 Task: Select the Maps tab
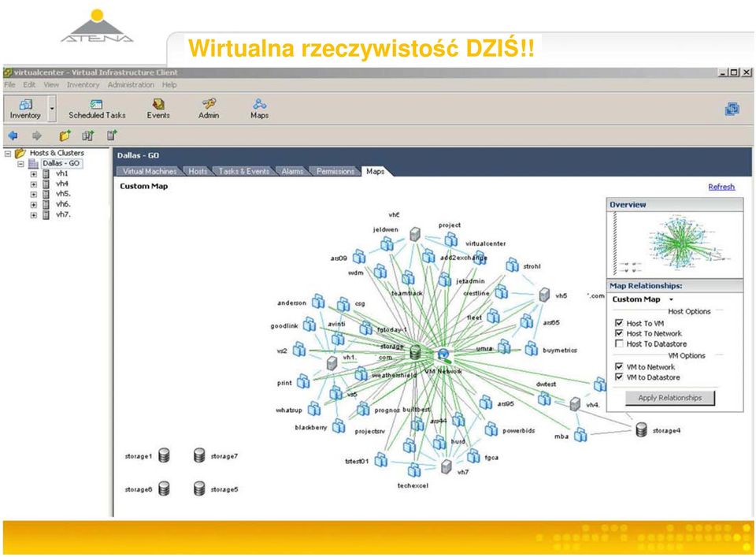[x=375, y=171]
